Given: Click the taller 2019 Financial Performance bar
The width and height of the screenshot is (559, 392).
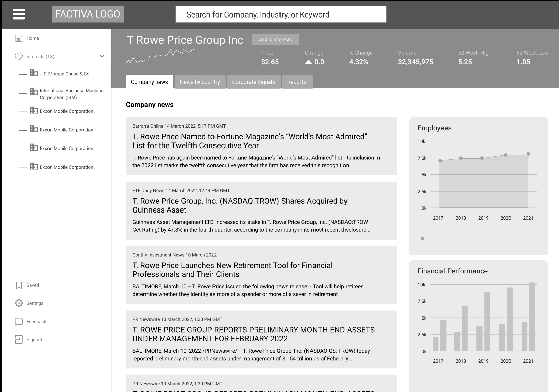Looking at the screenshot, I should point(487,322).
